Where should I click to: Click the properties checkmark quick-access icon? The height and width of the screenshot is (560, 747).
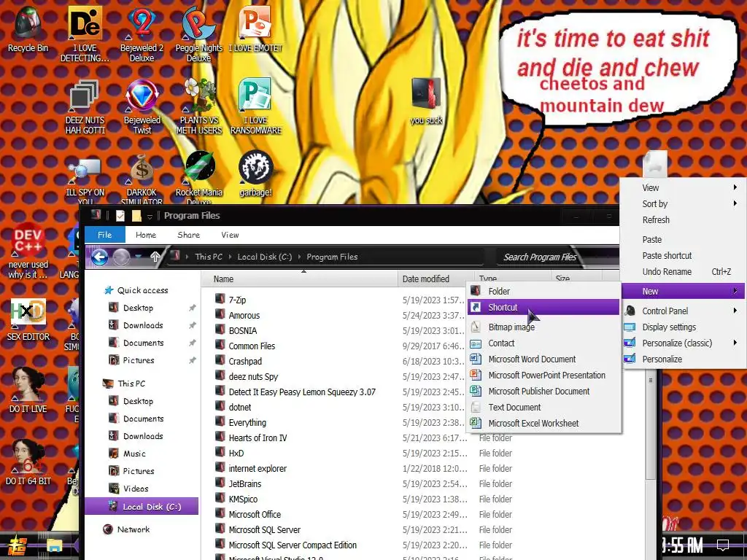120,216
